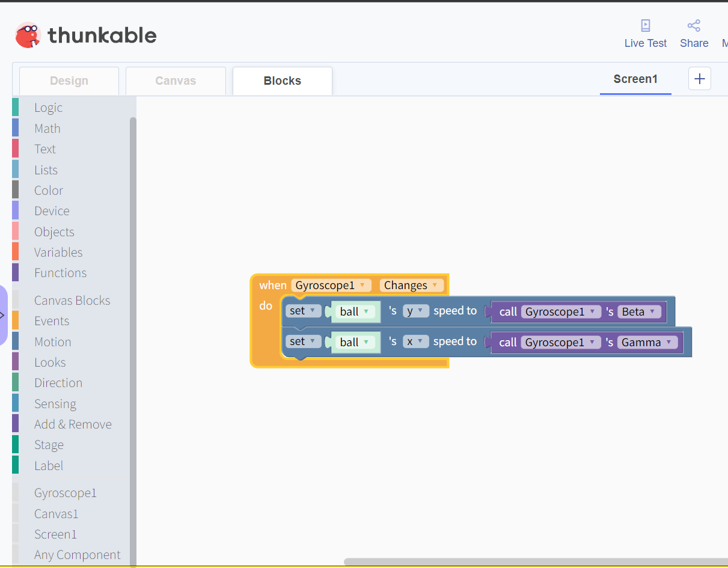This screenshot has height=568, width=728.
Task: Select the Color blocks category
Action: click(x=49, y=190)
